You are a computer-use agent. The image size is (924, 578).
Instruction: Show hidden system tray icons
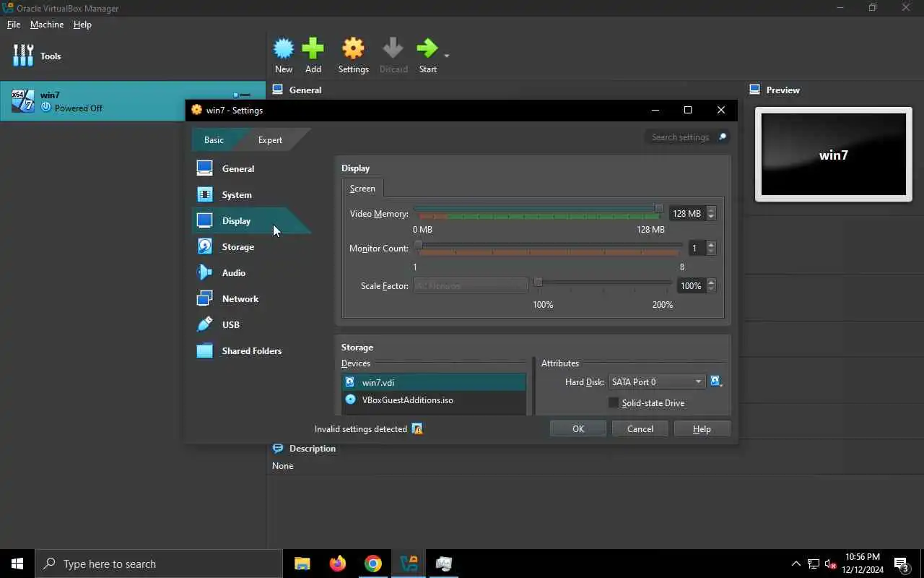(796, 564)
